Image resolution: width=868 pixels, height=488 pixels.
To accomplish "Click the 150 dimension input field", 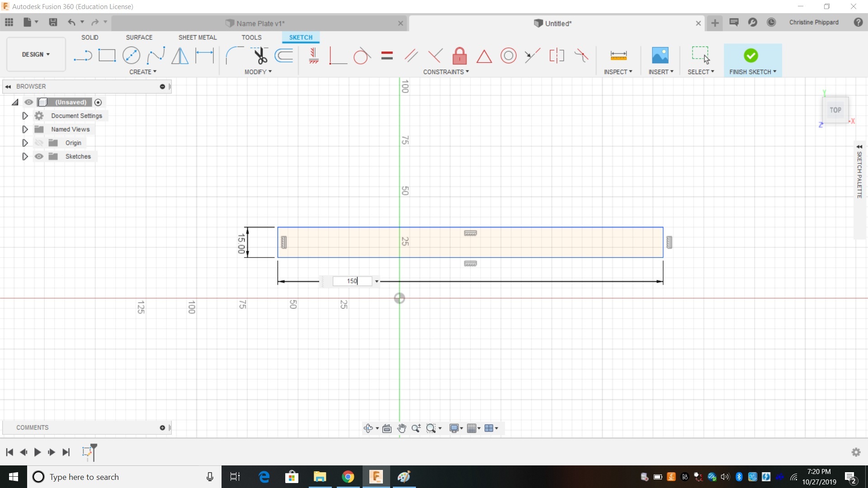I will [352, 281].
